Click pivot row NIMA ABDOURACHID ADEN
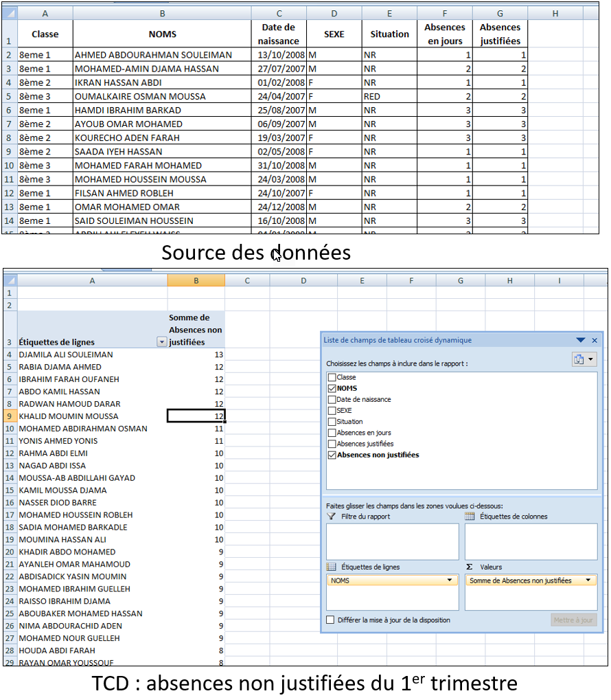This screenshot has width=611, height=700. point(93,626)
